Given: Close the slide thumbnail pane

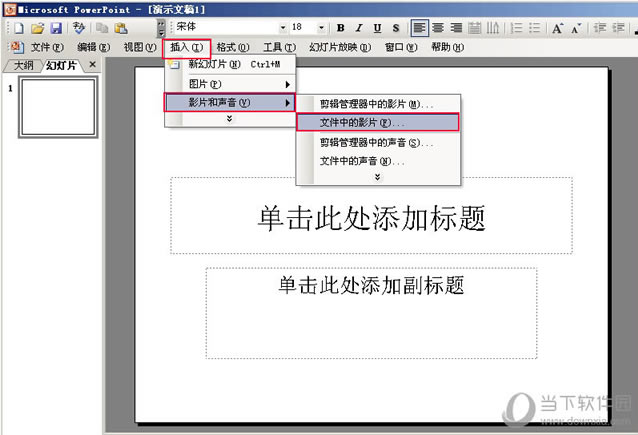Looking at the screenshot, I should click(x=92, y=64).
